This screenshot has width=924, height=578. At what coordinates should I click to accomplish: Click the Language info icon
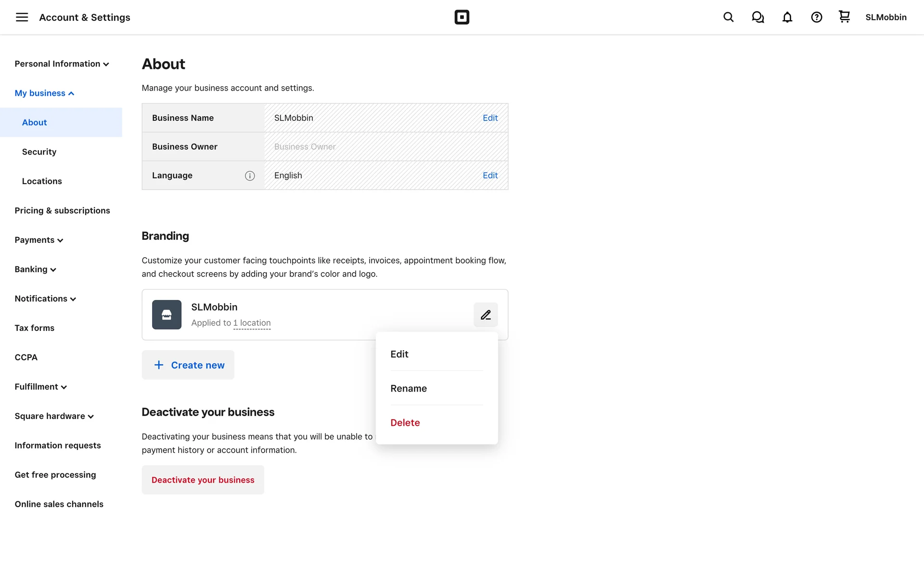point(250,176)
